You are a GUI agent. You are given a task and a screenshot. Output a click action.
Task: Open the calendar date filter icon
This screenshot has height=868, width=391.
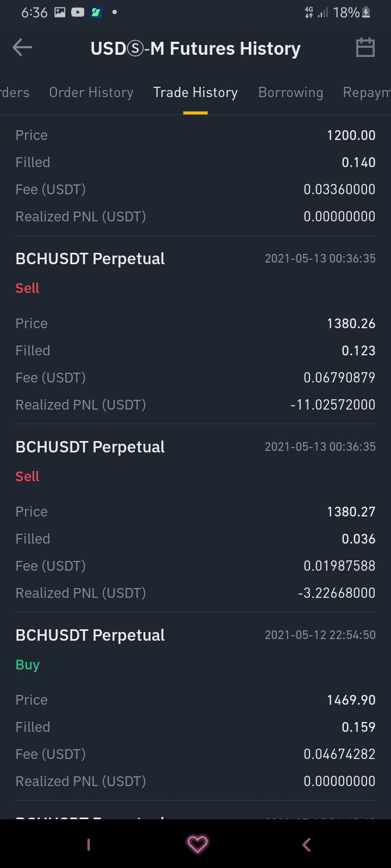(x=365, y=48)
